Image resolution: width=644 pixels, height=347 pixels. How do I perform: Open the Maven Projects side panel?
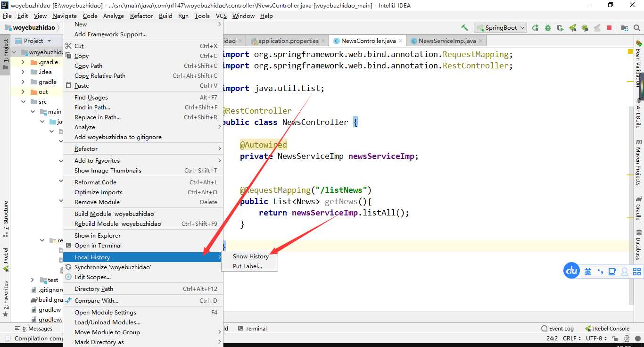639,162
